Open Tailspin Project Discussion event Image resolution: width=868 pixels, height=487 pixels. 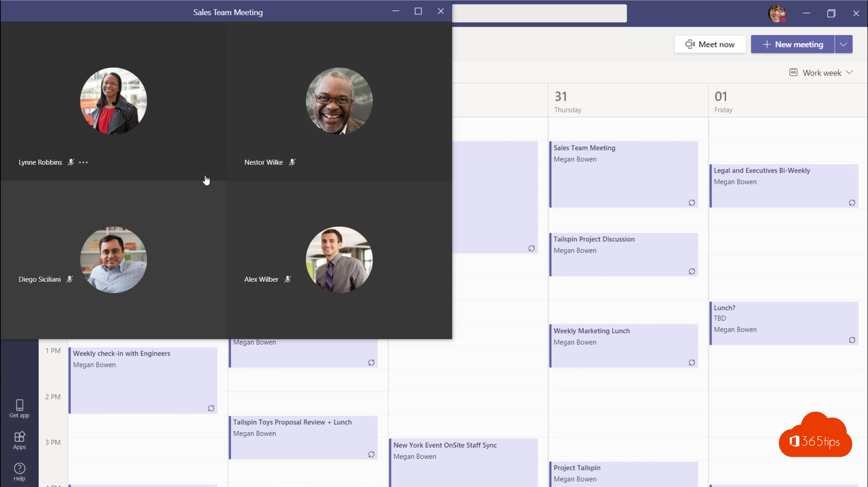[623, 255]
